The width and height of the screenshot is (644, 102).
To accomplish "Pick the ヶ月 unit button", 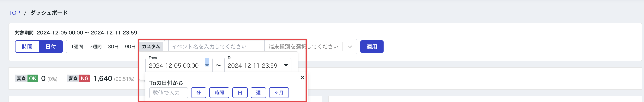I will [279, 93].
